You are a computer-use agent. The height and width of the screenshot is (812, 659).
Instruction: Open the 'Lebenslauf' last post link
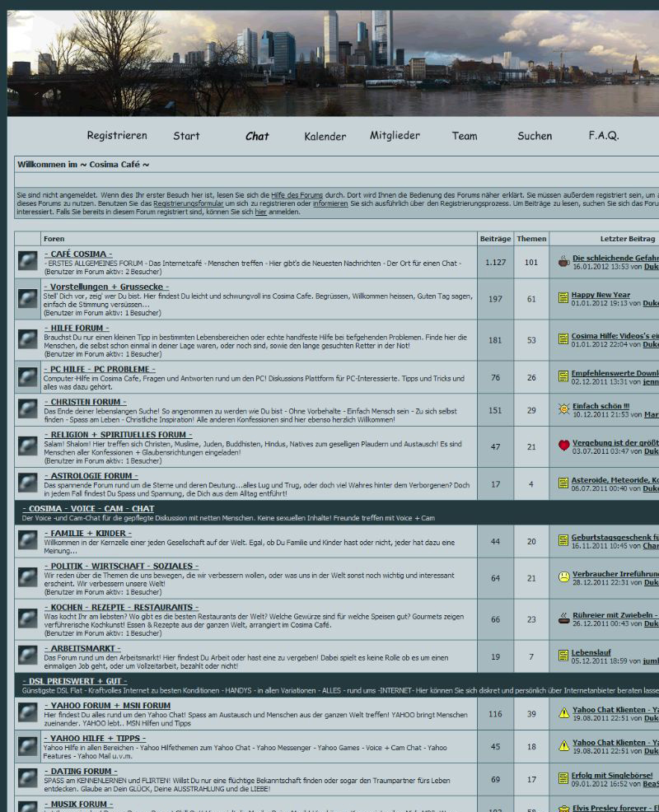click(591, 652)
